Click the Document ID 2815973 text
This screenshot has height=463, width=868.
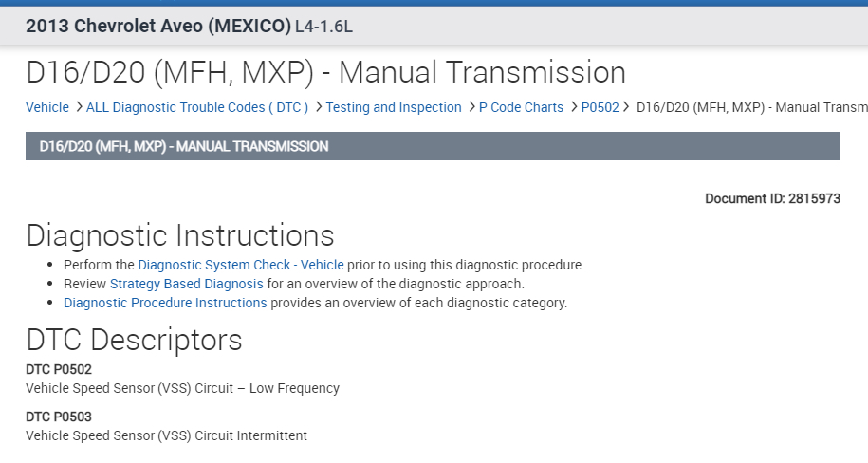(x=772, y=198)
